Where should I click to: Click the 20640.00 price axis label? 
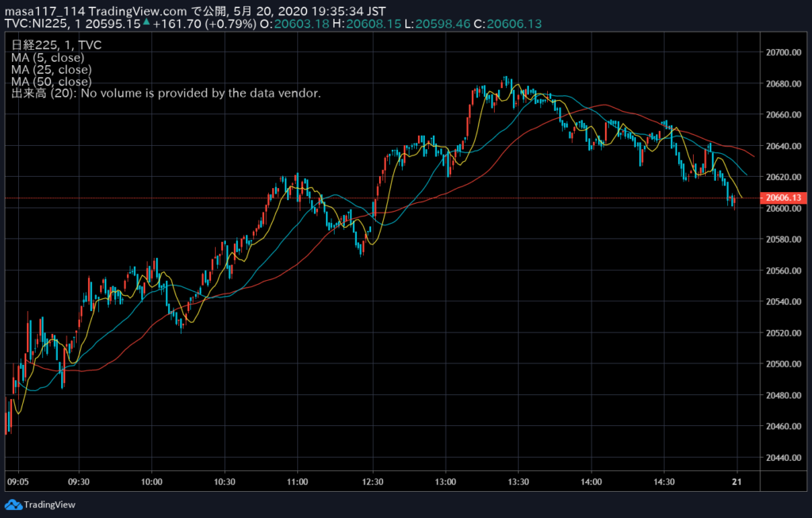coord(783,146)
